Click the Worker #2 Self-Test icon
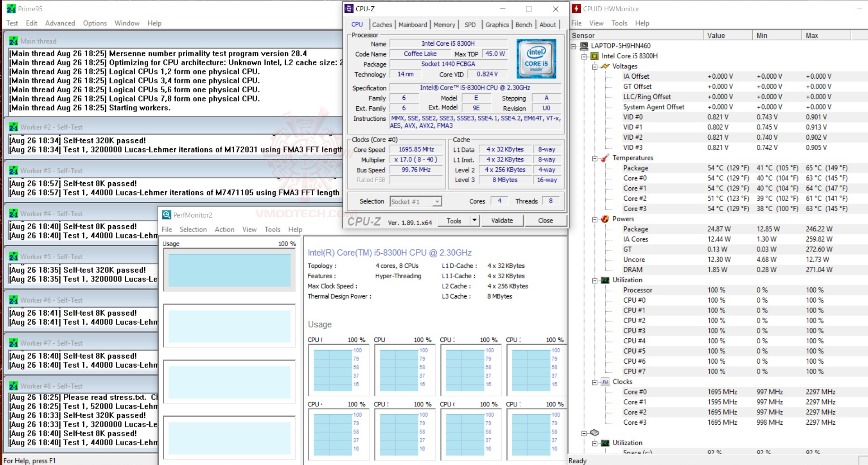 point(14,127)
